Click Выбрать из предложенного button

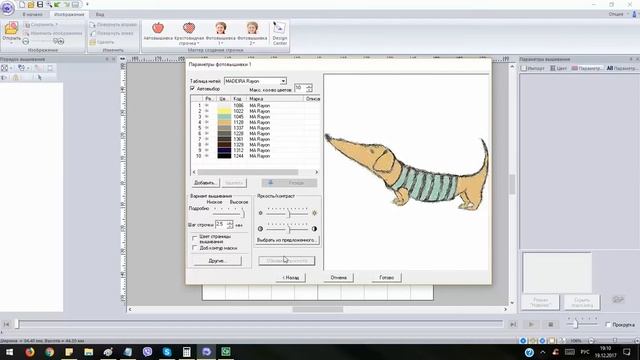287,240
